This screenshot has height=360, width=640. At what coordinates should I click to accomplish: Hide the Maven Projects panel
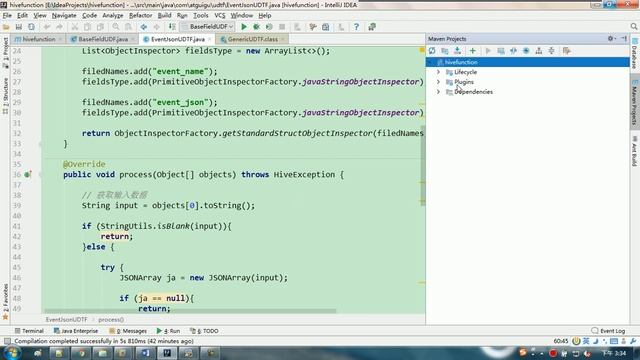pos(624,38)
